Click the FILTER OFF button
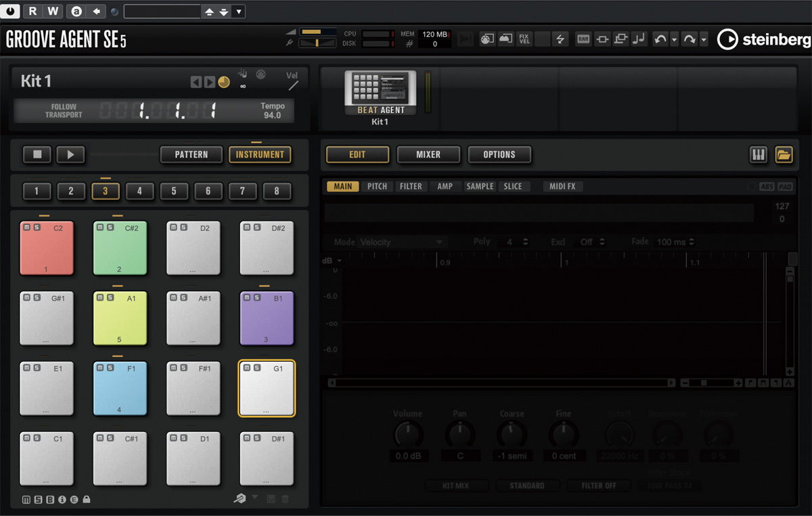 [x=598, y=486]
